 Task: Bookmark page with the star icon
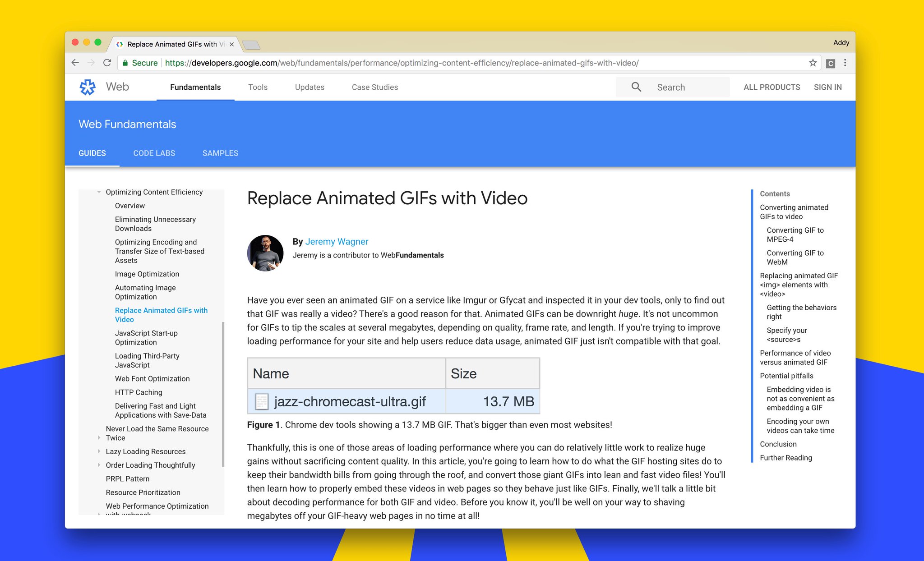(813, 63)
